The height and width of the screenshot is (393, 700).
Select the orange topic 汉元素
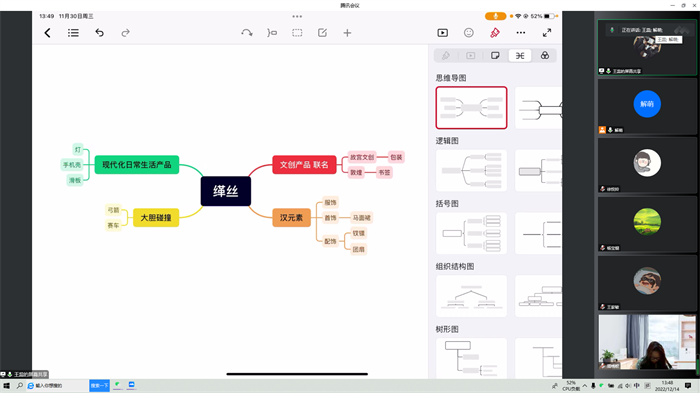tap(291, 217)
